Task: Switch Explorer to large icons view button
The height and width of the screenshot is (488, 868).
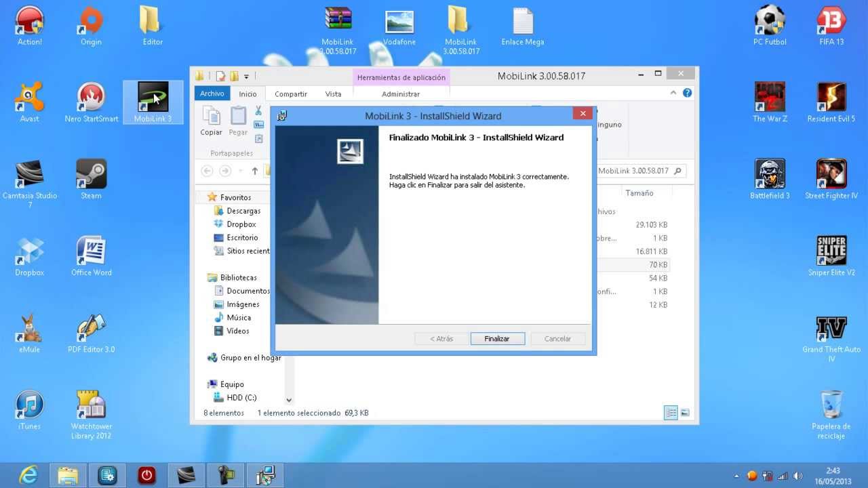Action: pyautogui.click(x=685, y=413)
